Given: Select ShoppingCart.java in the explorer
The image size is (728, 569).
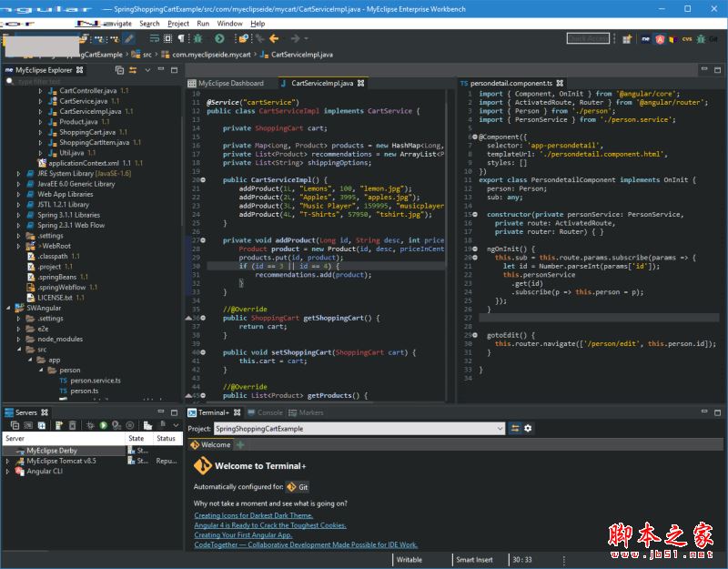Looking at the screenshot, I should coord(87,132).
